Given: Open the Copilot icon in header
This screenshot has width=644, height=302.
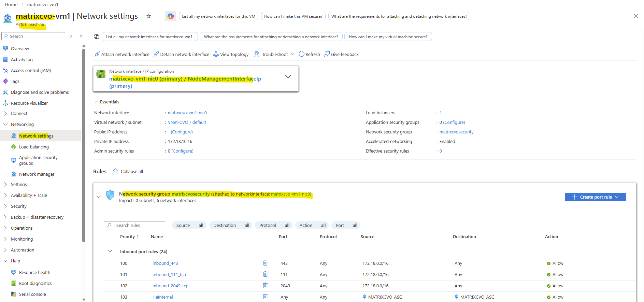Looking at the screenshot, I should pyautogui.click(x=171, y=16).
